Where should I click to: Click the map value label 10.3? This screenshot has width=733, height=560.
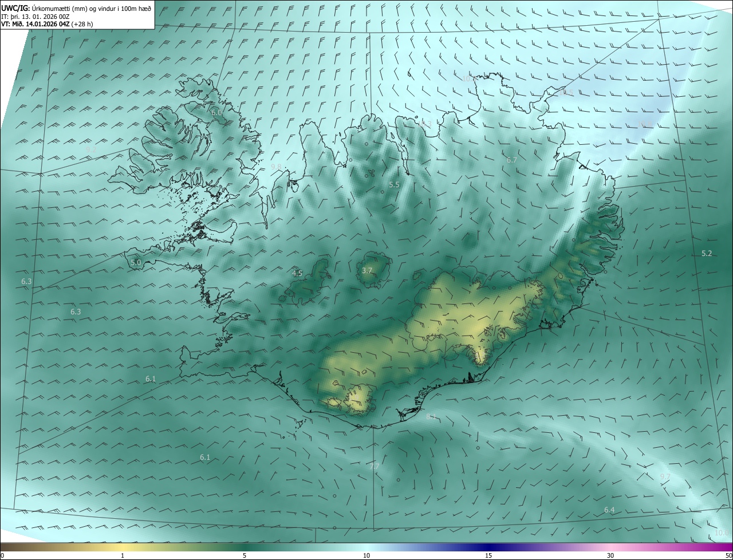click(x=424, y=124)
